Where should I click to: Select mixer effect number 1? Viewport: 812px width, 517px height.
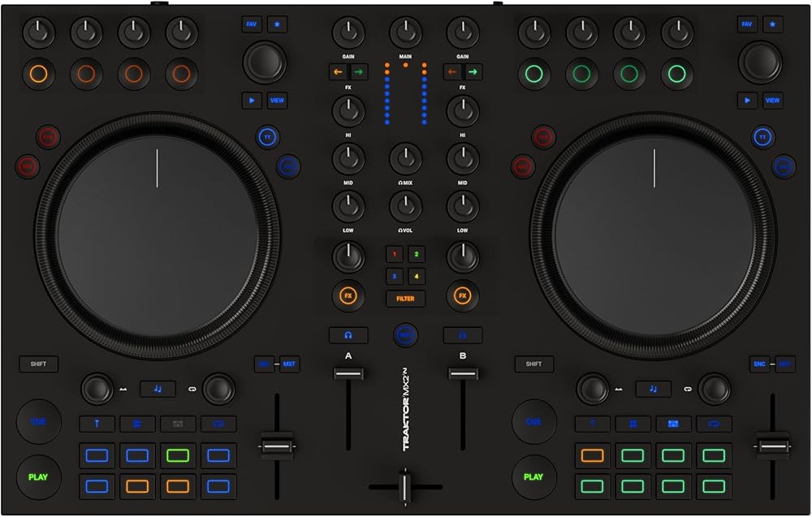[x=395, y=255]
